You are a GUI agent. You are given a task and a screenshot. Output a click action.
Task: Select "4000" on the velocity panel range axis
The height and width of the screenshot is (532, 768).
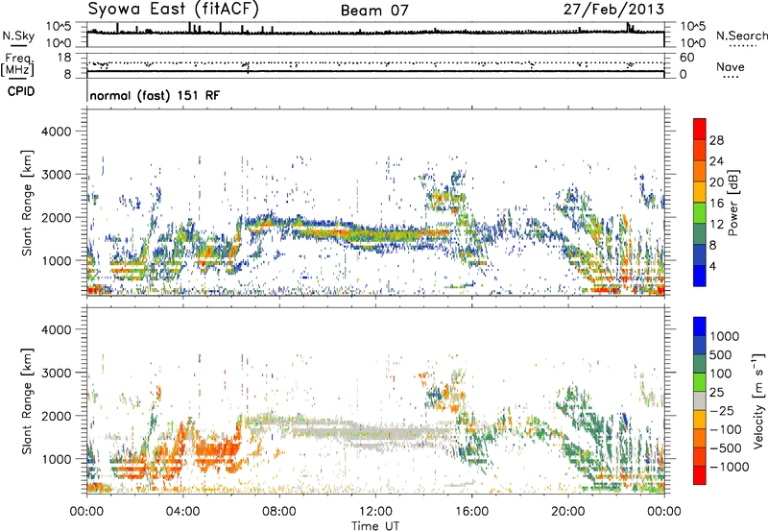56,329
